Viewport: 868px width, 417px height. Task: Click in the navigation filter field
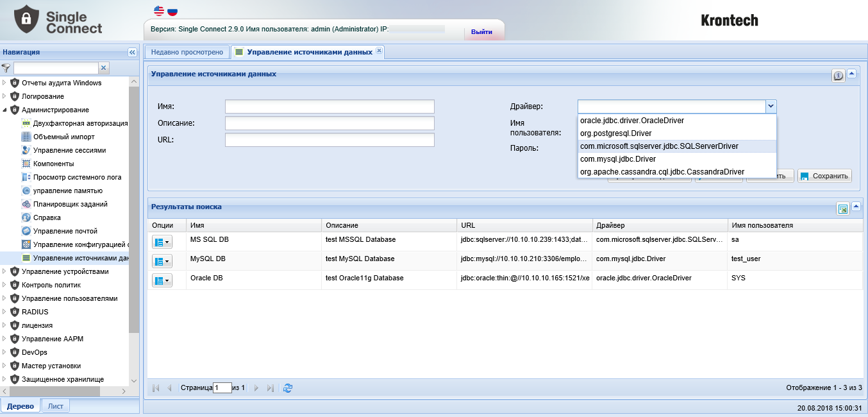tap(56, 67)
